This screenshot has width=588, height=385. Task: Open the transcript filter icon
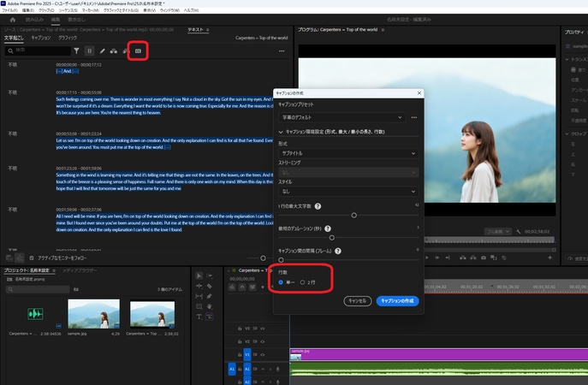tap(75, 51)
